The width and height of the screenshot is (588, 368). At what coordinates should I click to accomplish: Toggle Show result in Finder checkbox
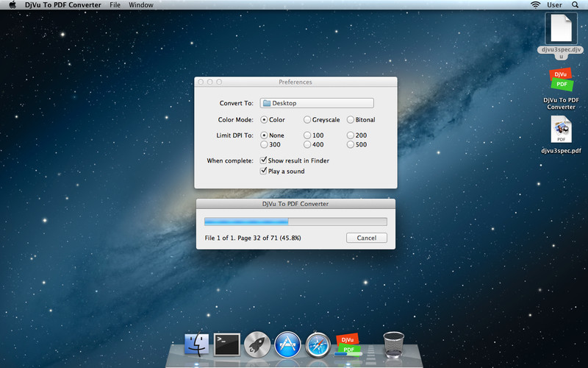[264, 160]
